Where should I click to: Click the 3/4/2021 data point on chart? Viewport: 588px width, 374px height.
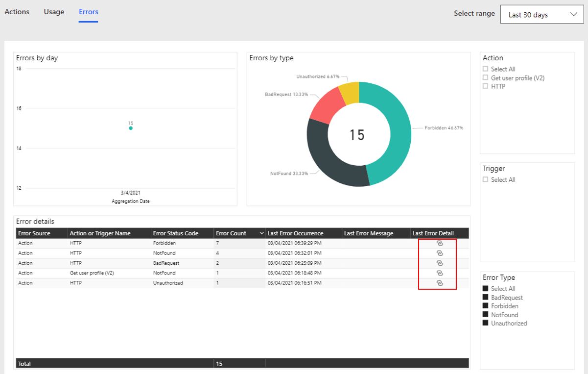(131, 128)
